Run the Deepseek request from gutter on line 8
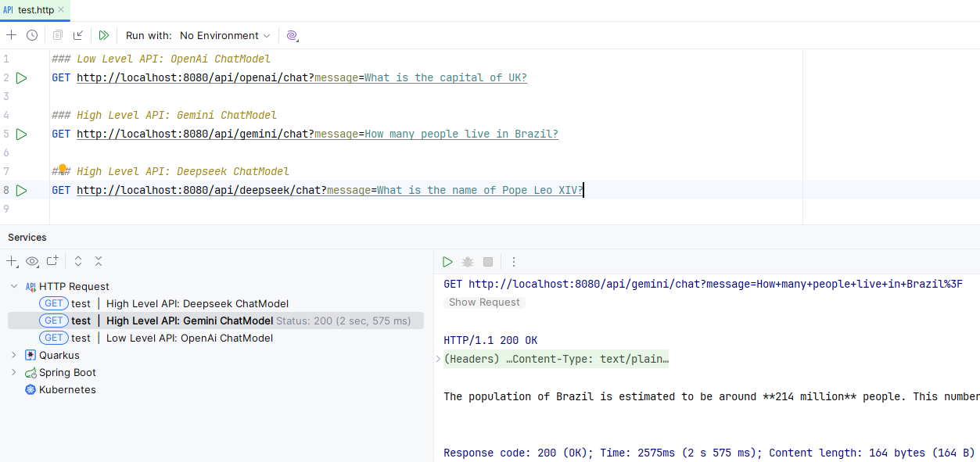The width and height of the screenshot is (980, 462). point(21,191)
